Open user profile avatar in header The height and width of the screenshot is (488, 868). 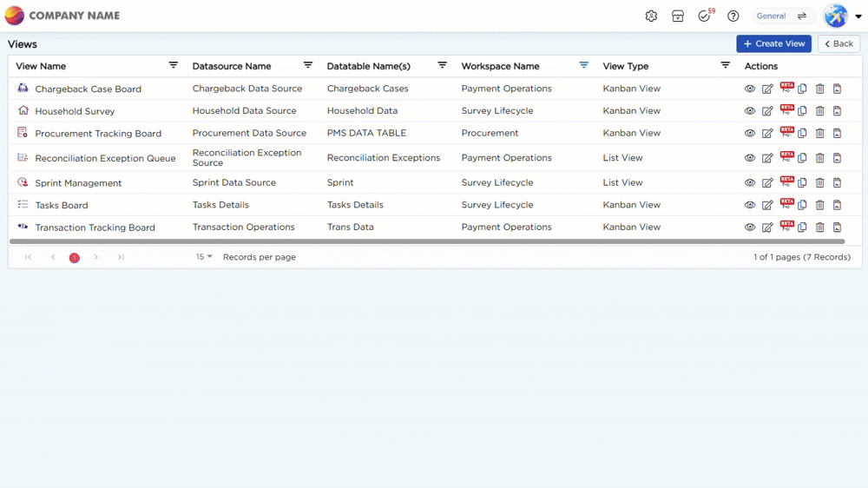click(835, 16)
